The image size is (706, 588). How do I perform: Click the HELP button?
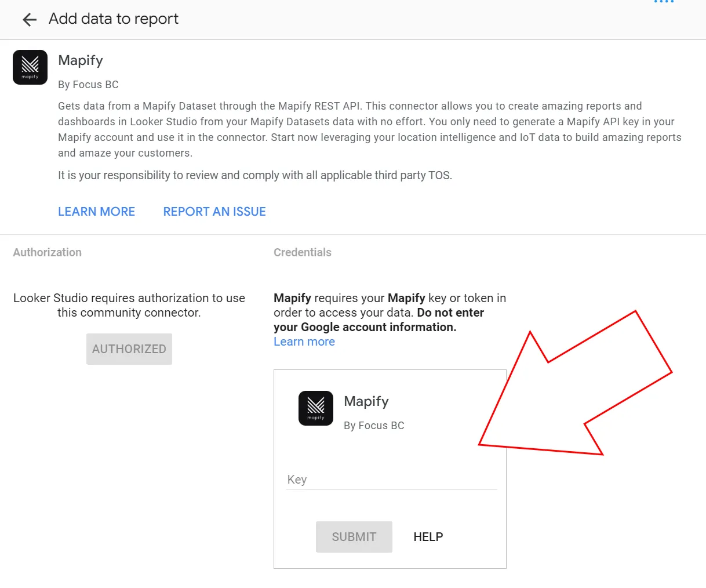coord(428,537)
